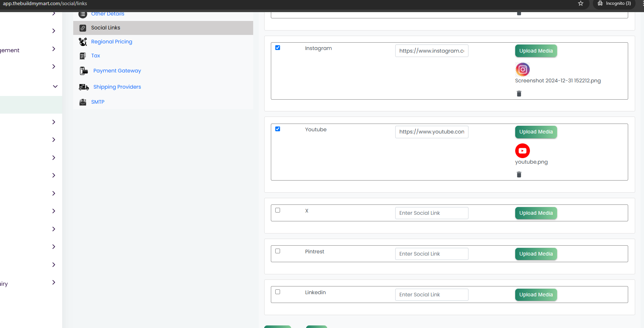This screenshot has width=644, height=328.
Task: Open Shipping Providers settings
Action: coord(117,87)
